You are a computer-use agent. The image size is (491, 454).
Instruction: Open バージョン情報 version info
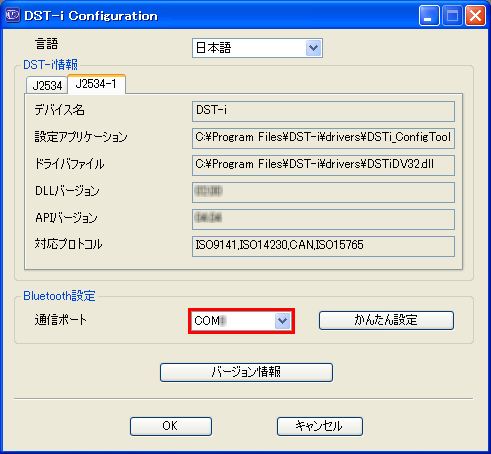coord(246,372)
